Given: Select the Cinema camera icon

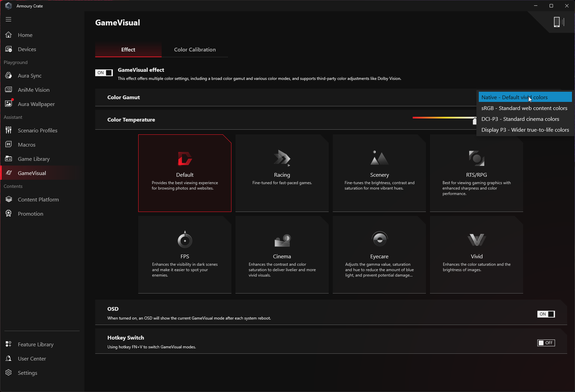Looking at the screenshot, I should pyautogui.click(x=282, y=240).
